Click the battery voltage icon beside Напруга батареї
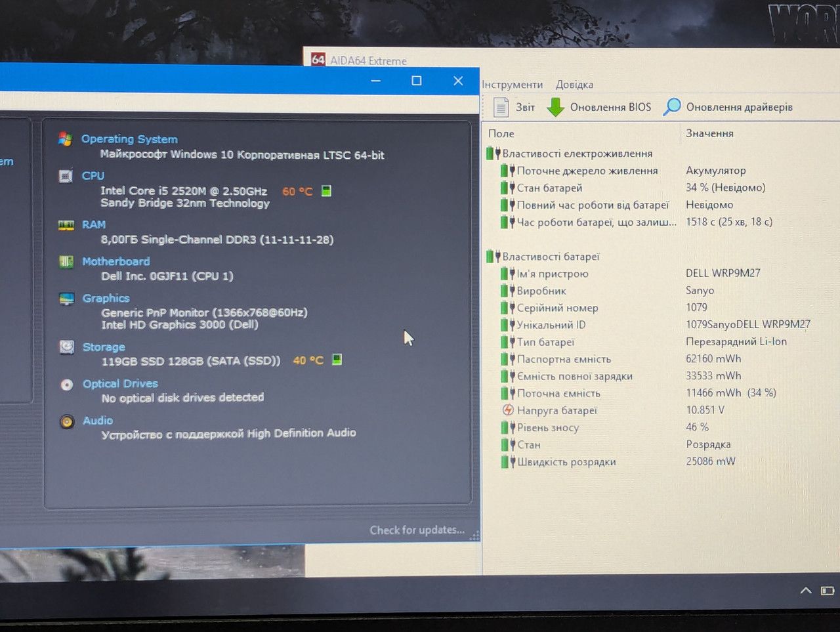The image size is (840, 632). point(508,410)
